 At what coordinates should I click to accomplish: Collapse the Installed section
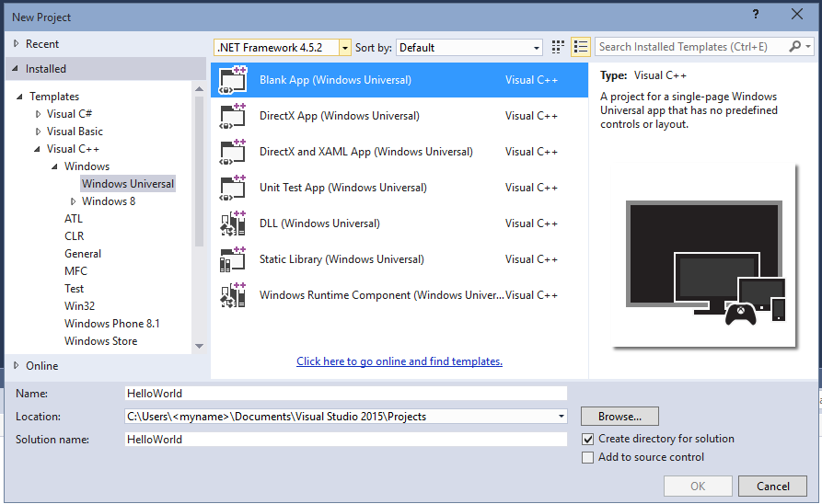pos(16,69)
